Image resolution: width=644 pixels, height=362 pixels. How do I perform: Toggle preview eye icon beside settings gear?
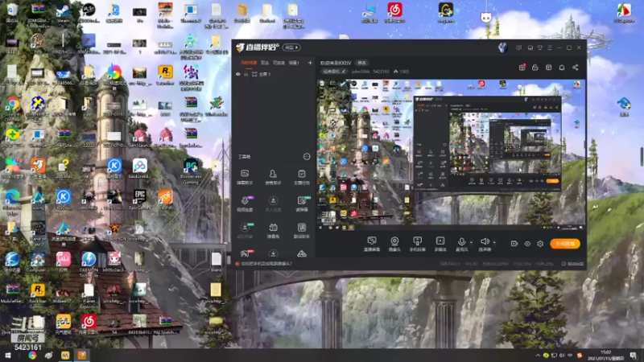tap(527, 244)
